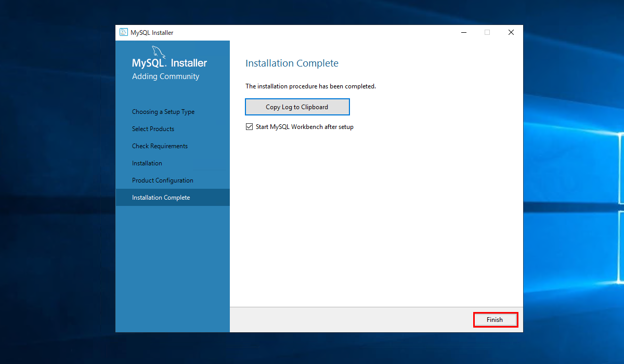Go to the Select Products step
This screenshot has width=624, height=364.
(153, 129)
